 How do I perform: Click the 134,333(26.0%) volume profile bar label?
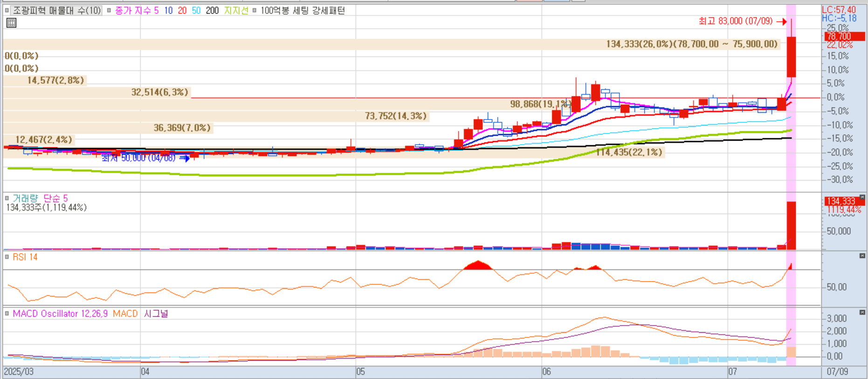[692, 44]
